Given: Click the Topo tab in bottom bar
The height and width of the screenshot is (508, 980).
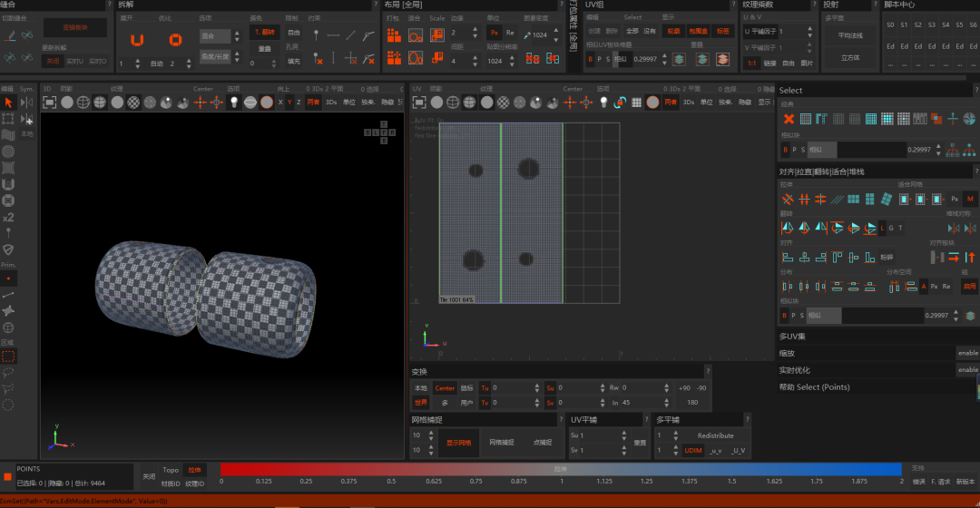Looking at the screenshot, I should pyautogui.click(x=171, y=470).
